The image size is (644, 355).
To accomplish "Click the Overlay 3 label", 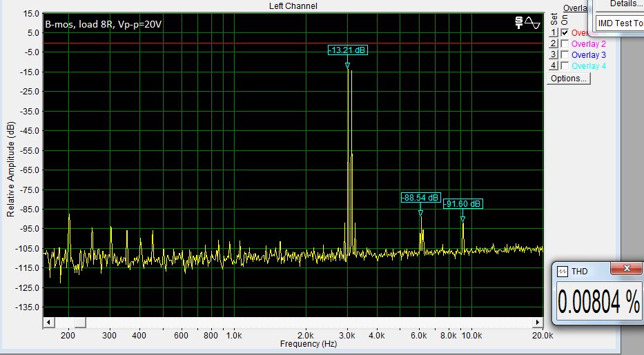I will point(589,55).
